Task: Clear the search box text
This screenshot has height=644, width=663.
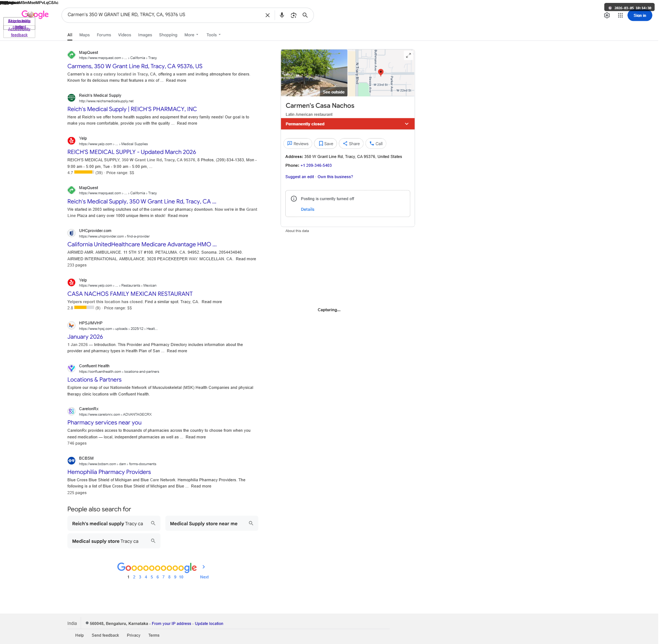Action: (267, 15)
